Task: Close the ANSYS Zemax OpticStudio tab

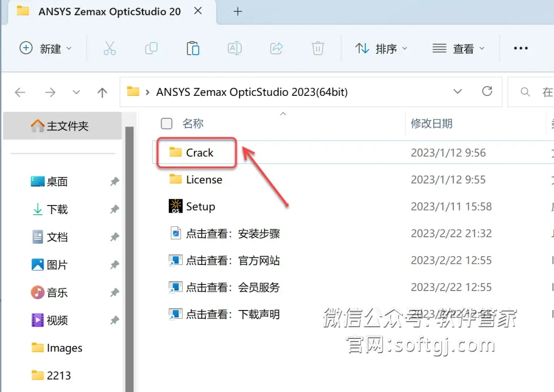Action: tap(198, 11)
